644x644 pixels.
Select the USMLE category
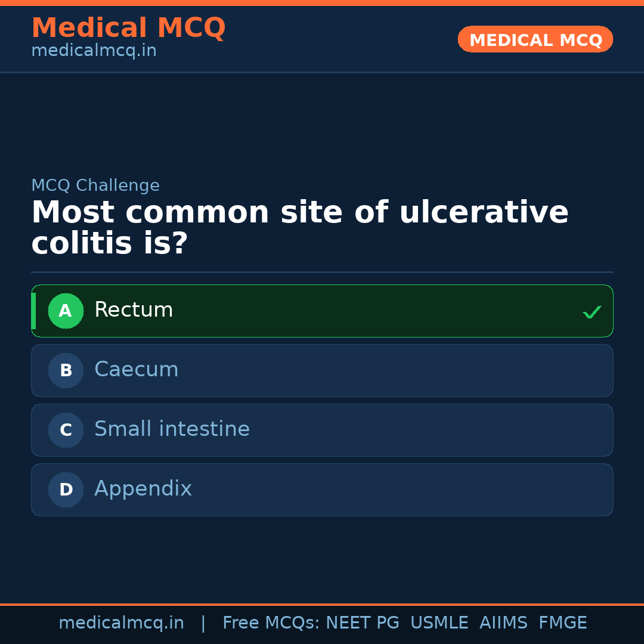pyautogui.click(x=439, y=622)
